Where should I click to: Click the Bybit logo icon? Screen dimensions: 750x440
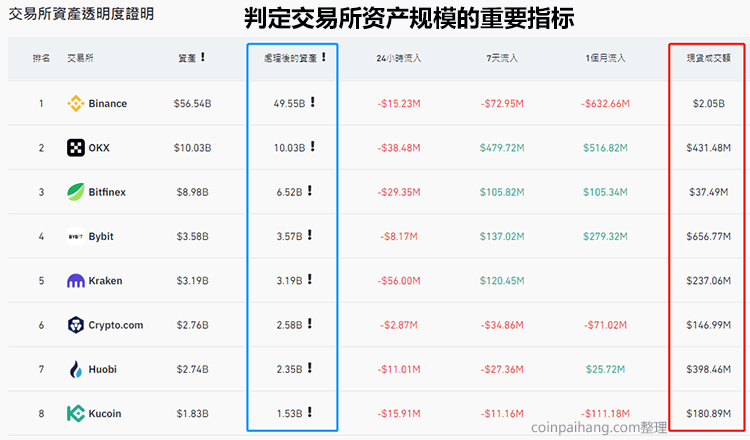click(x=76, y=236)
